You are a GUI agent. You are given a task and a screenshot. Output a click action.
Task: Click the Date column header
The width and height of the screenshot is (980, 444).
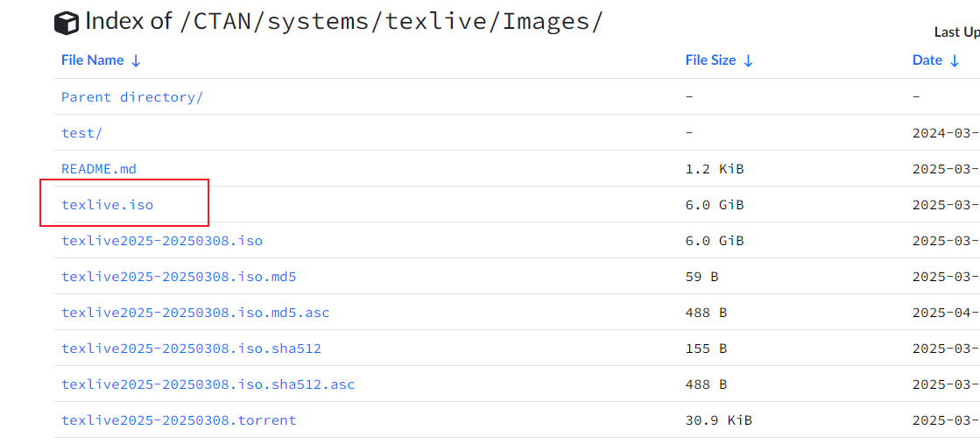[x=927, y=60]
